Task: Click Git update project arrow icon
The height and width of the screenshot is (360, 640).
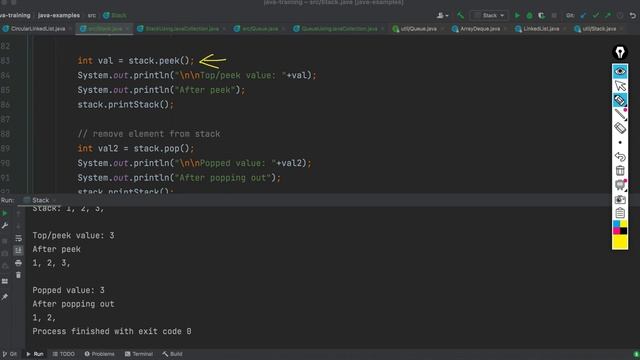Action: [583, 16]
